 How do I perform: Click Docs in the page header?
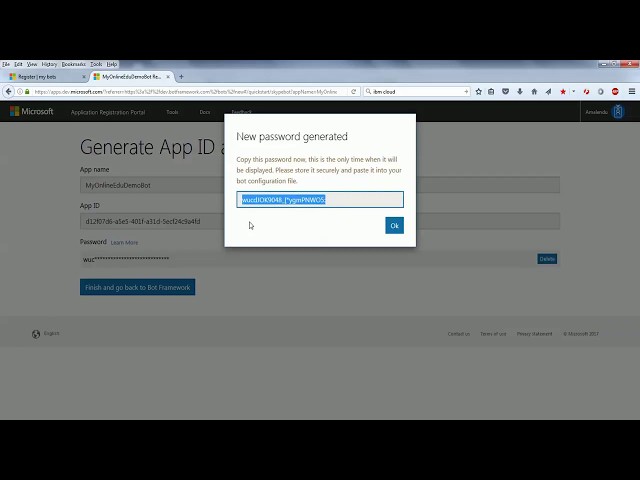205,112
